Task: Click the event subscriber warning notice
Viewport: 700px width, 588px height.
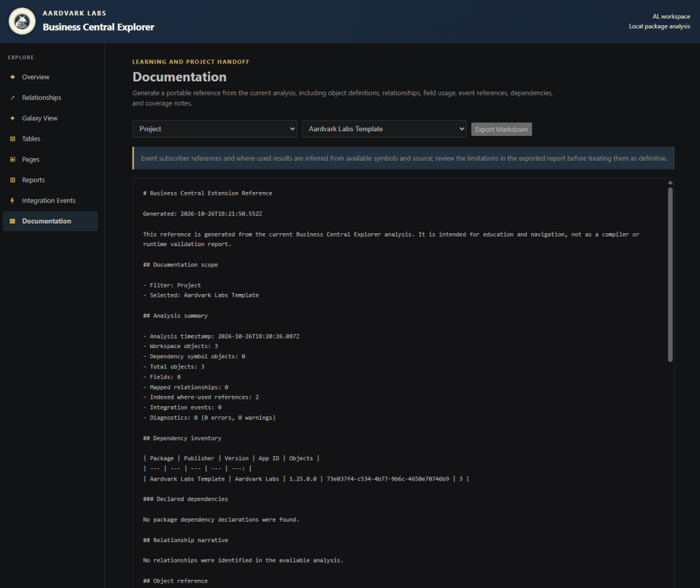Action: coord(404,159)
